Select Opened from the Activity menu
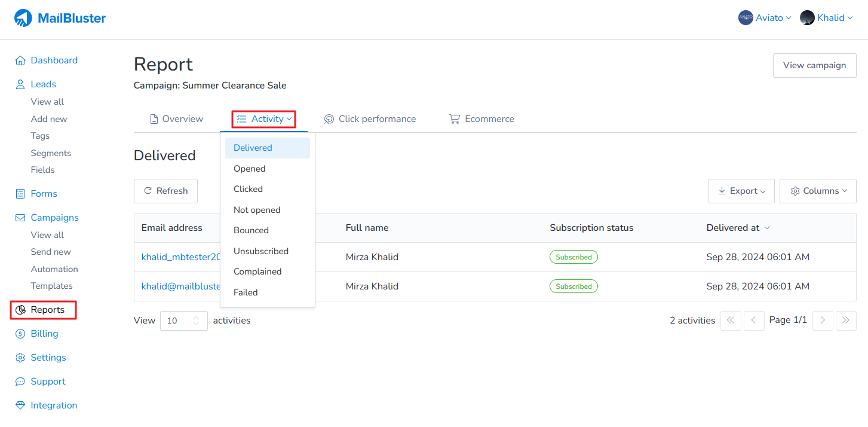This screenshot has height=427, width=868. point(250,169)
